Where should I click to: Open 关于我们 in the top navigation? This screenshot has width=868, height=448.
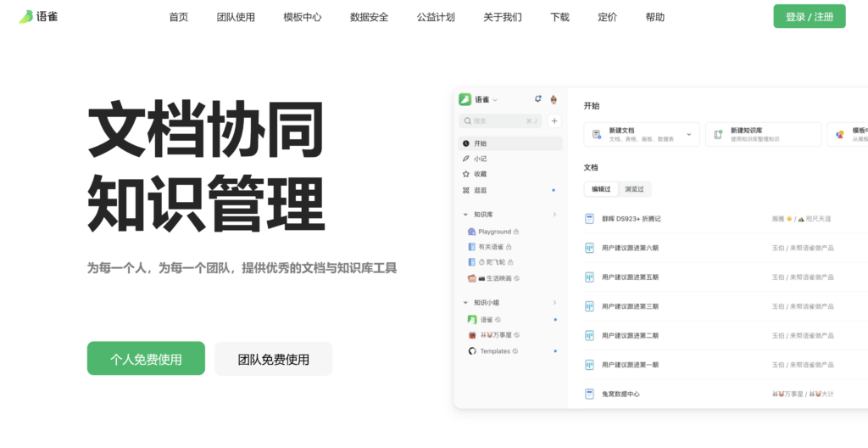point(503,17)
